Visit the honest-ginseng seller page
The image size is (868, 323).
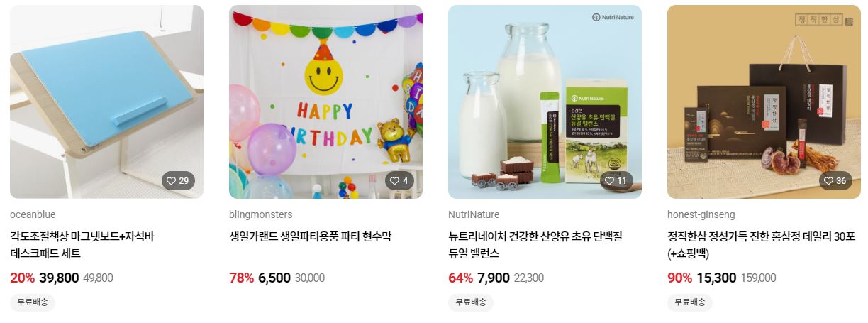coord(701,214)
